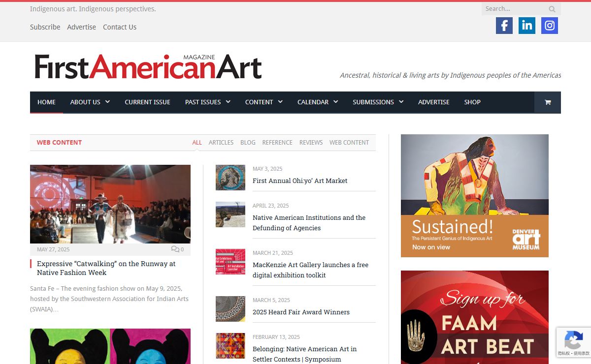Viewport: 591px width, 364px height.
Task: Click the March 5, 2025 date text
Action: [271, 300]
